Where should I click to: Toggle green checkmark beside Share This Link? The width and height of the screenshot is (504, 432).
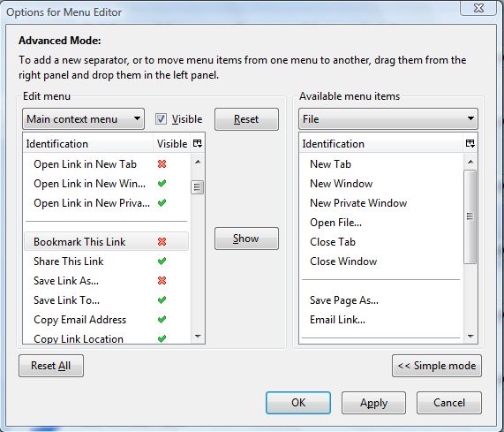[162, 261]
